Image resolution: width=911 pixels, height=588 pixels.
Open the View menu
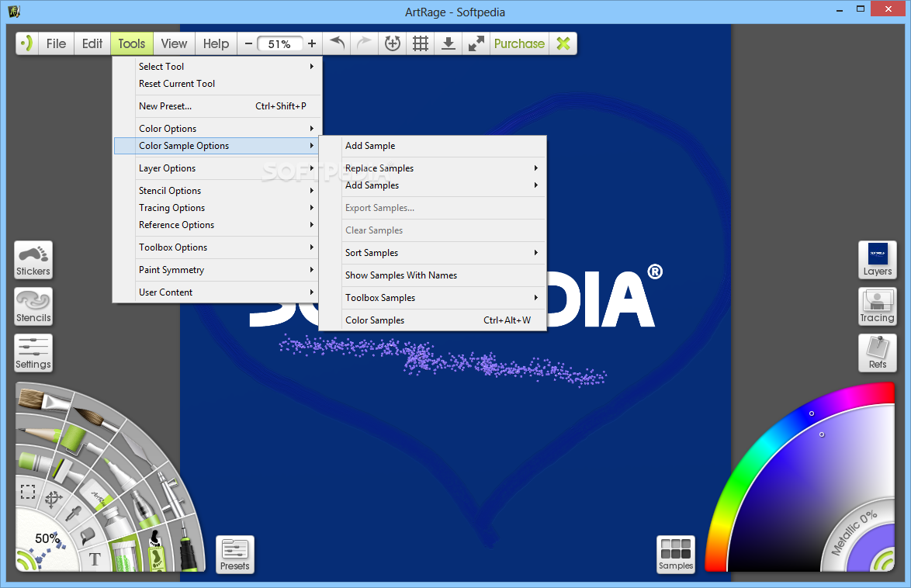(x=174, y=43)
